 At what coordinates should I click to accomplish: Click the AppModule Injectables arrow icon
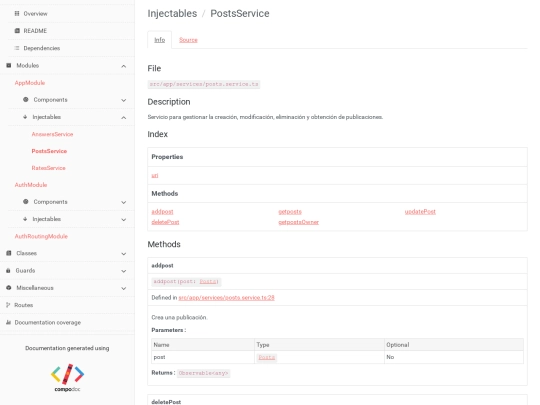[25, 117]
